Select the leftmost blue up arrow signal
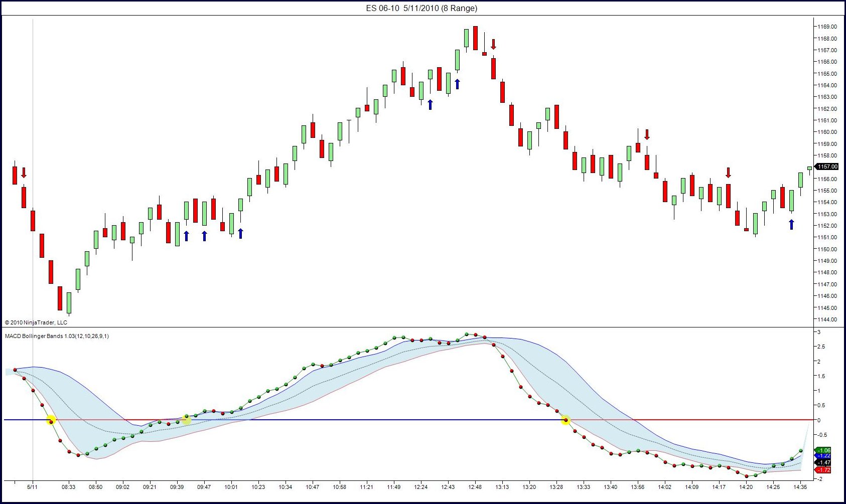Viewport: 846px width, 504px height. [x=186, y=236]
